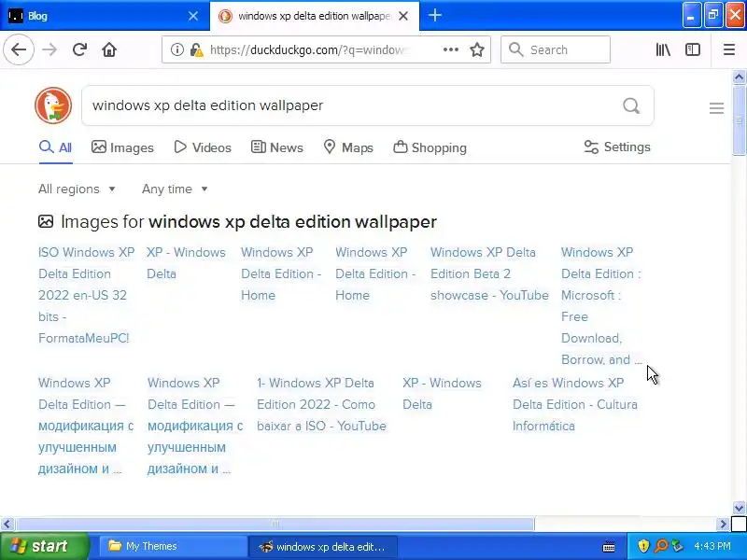This screenshot has height=560, width=747.
Task: Open the browser home page
Action: 109,49
